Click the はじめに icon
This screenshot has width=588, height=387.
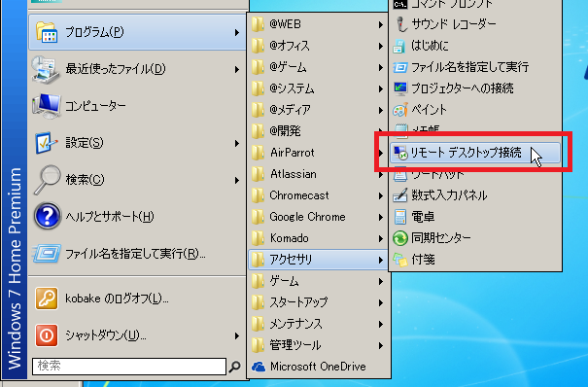(x=399, y=46)
